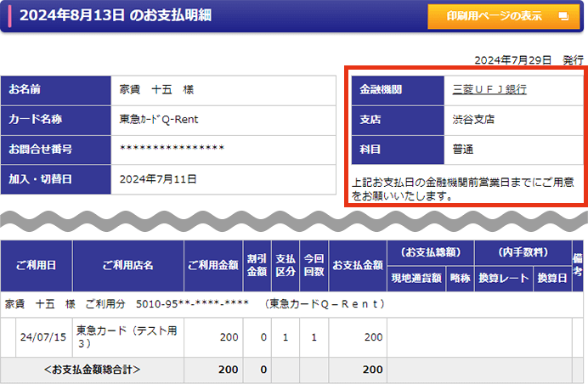Select the 渋谷支店 branch value
588x384 pixels.
coord(473,119)
